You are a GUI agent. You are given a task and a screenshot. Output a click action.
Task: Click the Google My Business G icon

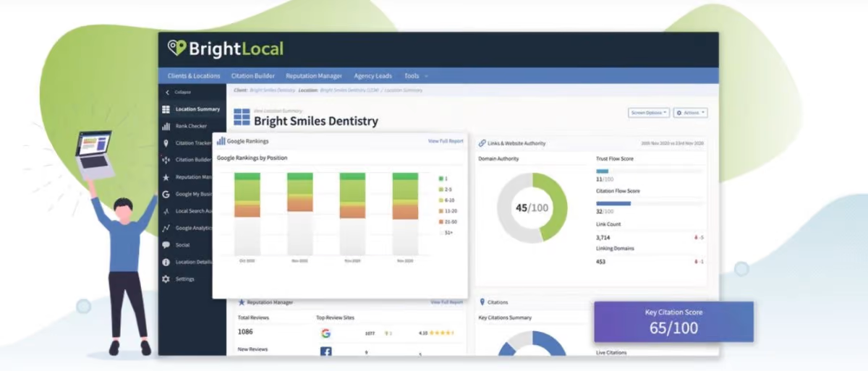pyautogui.click(x=166, y=194)
